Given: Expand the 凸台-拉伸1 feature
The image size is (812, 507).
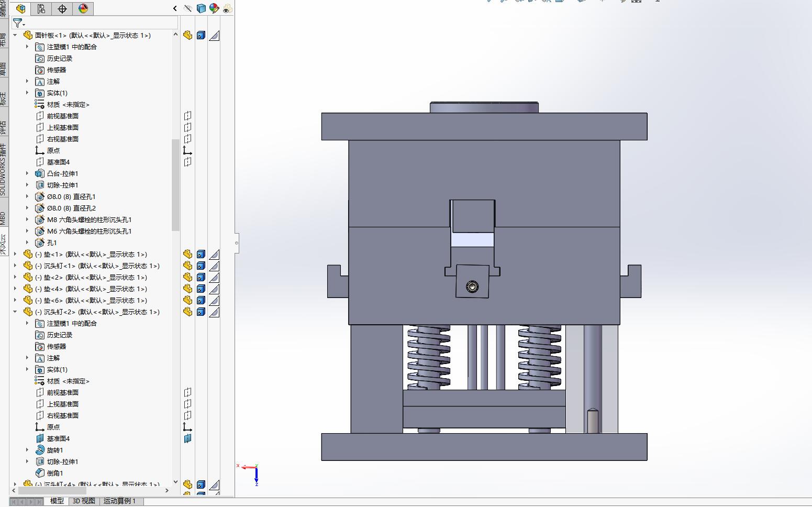Looking at the screenshot, I should point(27,173).
